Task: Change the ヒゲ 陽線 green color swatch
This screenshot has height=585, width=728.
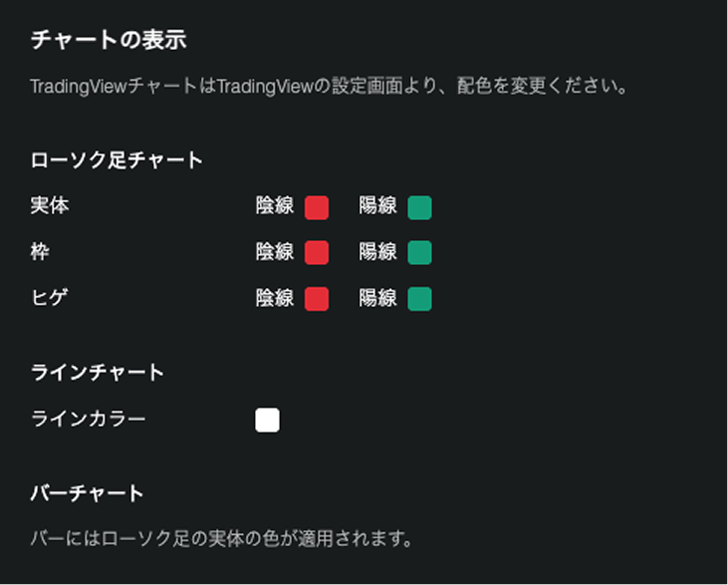Action: 419,299
